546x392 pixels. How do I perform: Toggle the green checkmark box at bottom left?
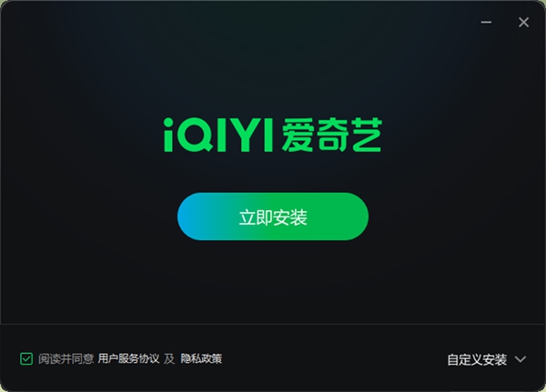click(26, 358)
